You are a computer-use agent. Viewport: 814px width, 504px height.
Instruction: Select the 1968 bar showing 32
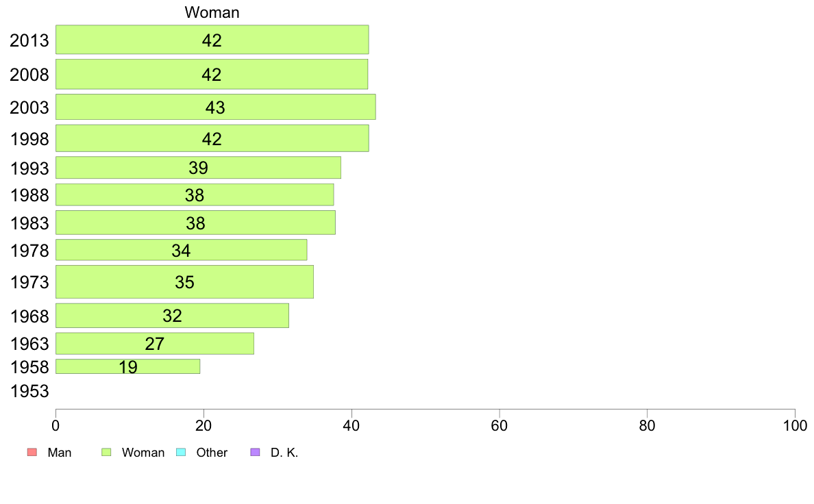(173, 316)
